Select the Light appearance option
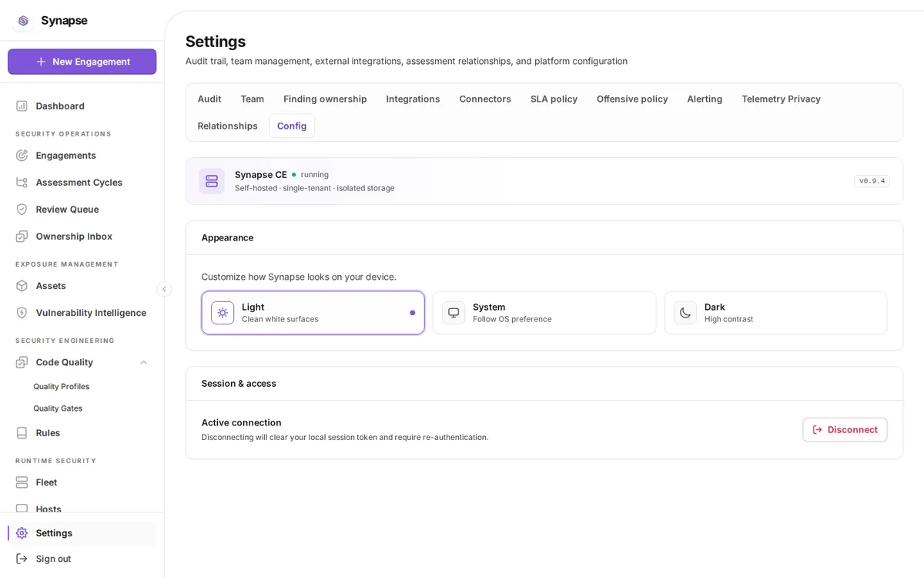924x578 pixels. coord(313,312)
